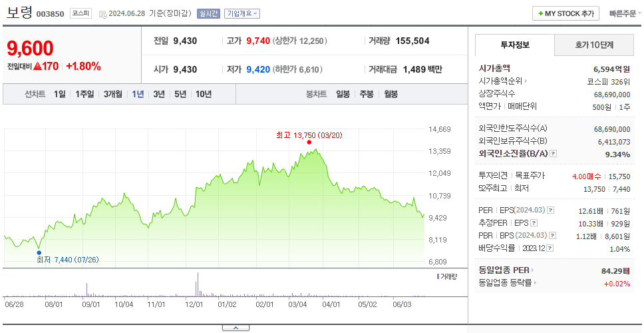The width and height of the screenshot is (644, 333).
Task: Select 3년 line chart period
Action: click(x=159, y=94)
